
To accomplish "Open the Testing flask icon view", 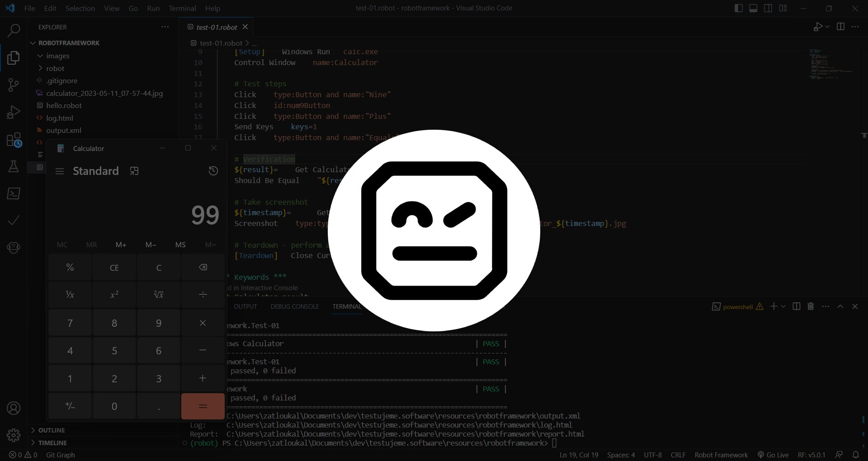I will pos(14,166).
